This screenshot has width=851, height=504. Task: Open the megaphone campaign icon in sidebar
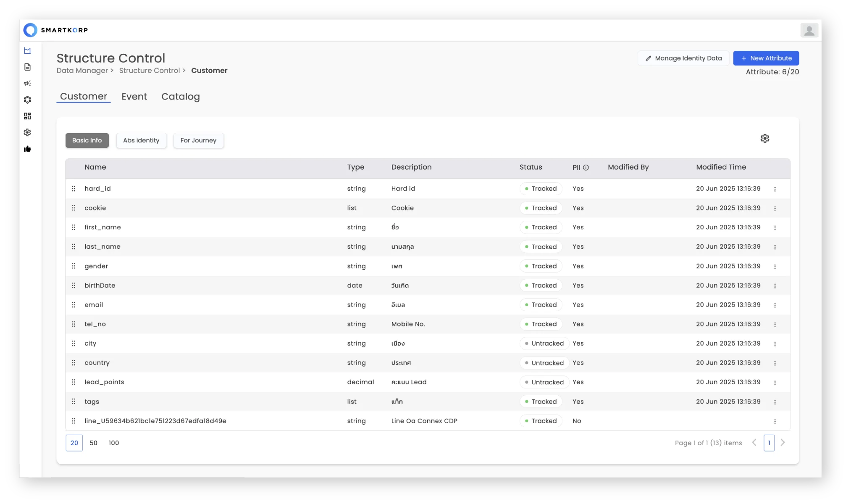coord(27,83)
